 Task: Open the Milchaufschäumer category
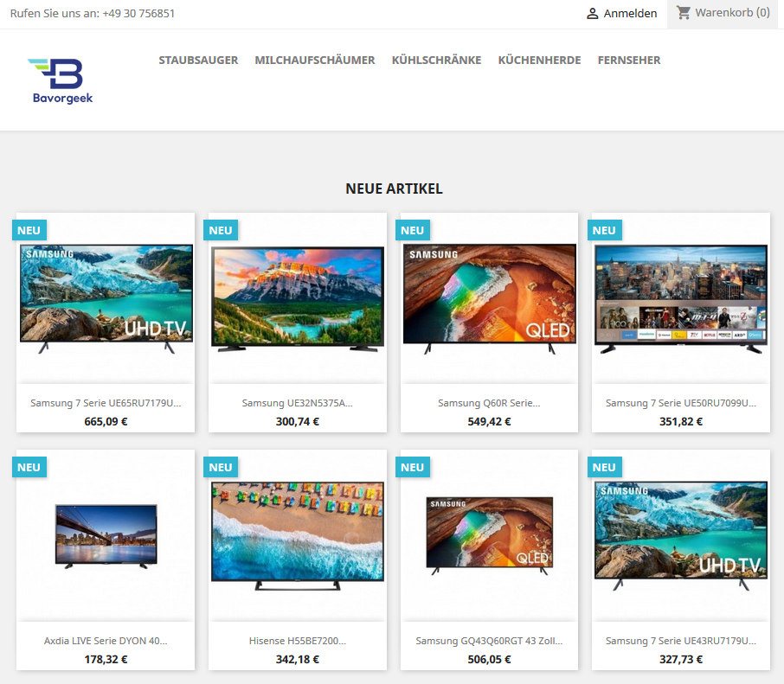pyautogui.click(x=315, y=60)
